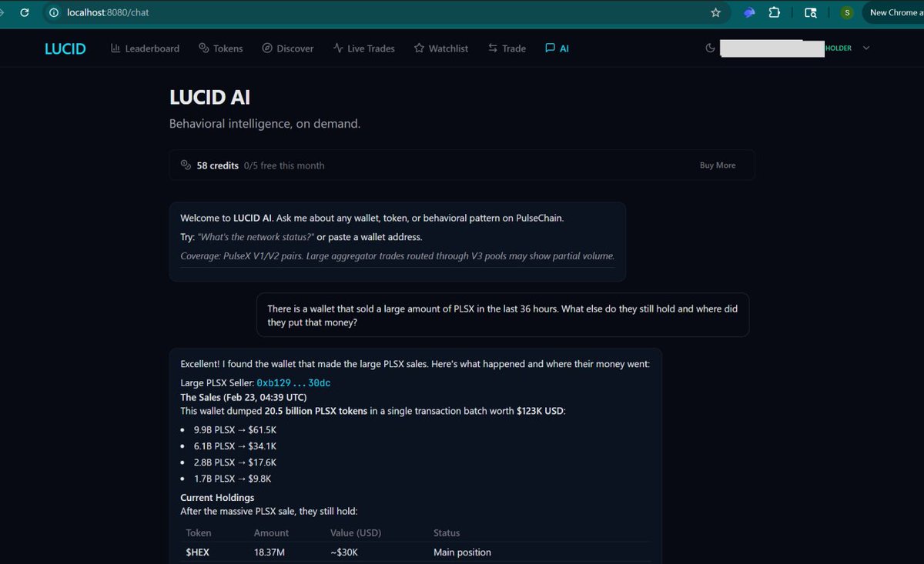Open the tab search media icon

(810, 12)
